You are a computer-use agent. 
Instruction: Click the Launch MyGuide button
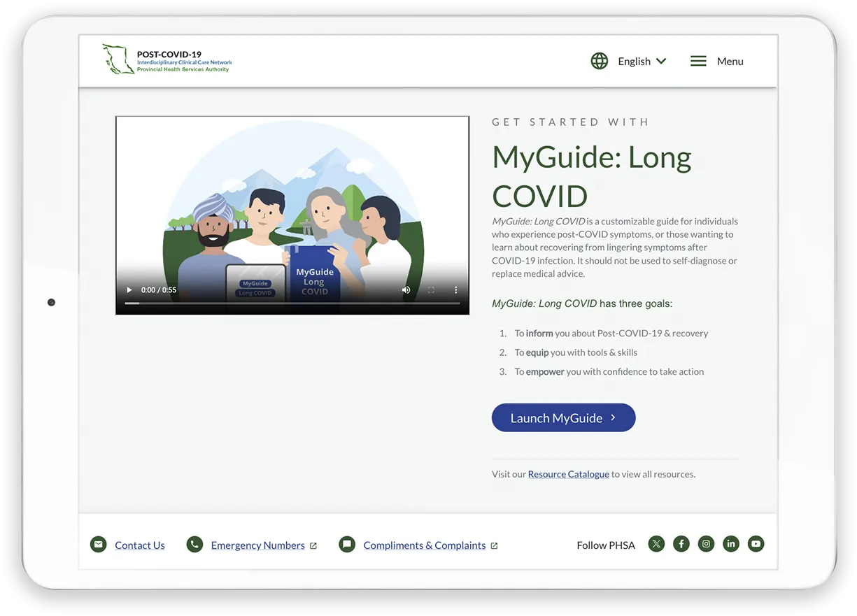point(563,417)
